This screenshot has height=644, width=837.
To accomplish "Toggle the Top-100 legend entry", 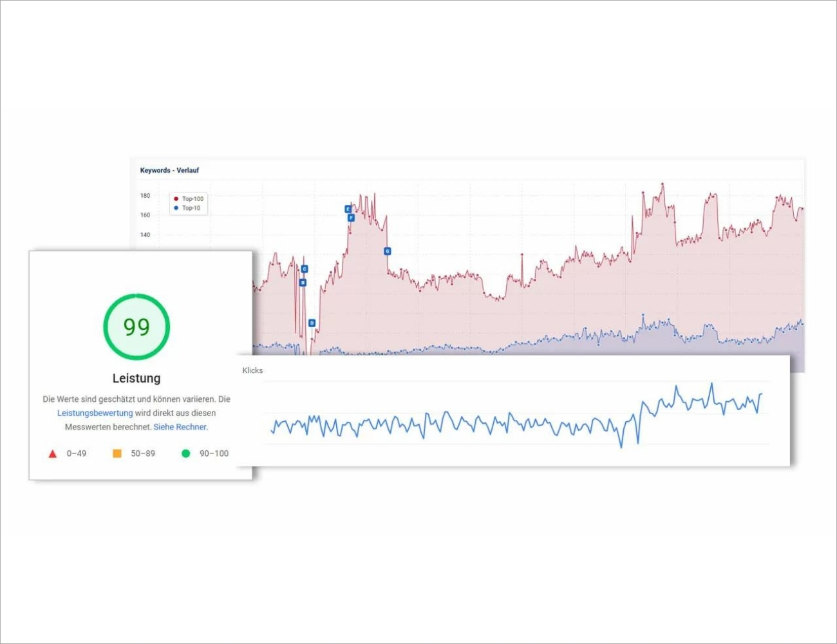I will [192, 199].
